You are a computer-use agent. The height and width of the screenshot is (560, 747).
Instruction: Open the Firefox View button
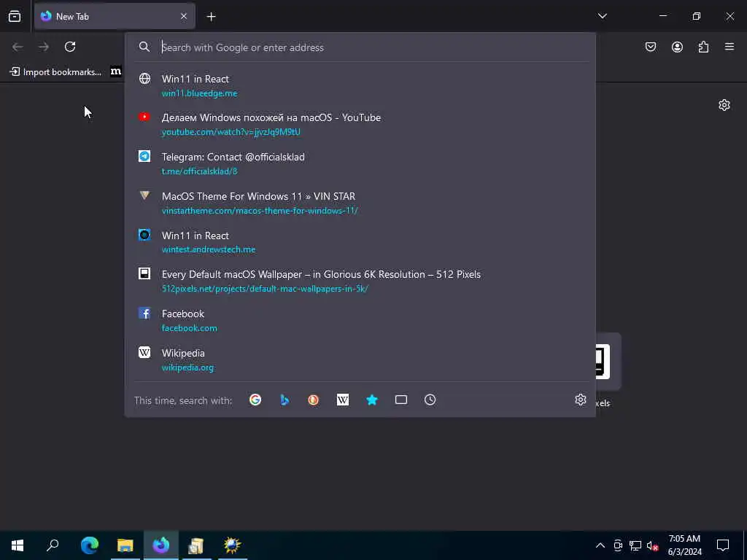click(15, 16)
